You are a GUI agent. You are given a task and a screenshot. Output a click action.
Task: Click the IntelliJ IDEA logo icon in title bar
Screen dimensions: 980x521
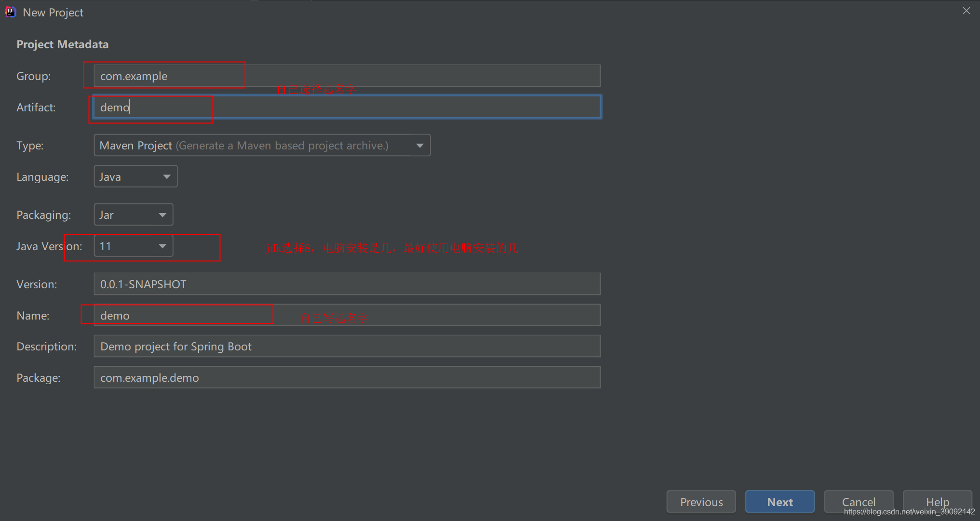pos(10,12)
